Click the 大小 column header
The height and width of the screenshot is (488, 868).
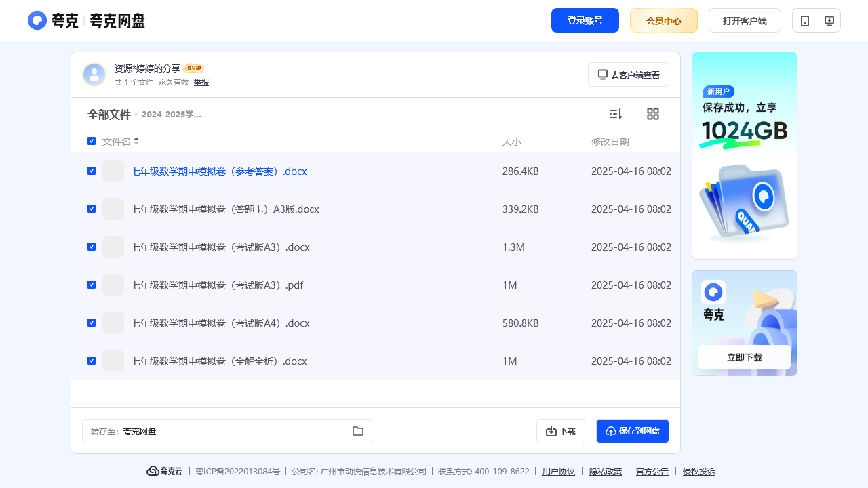(x=511, y=142)
